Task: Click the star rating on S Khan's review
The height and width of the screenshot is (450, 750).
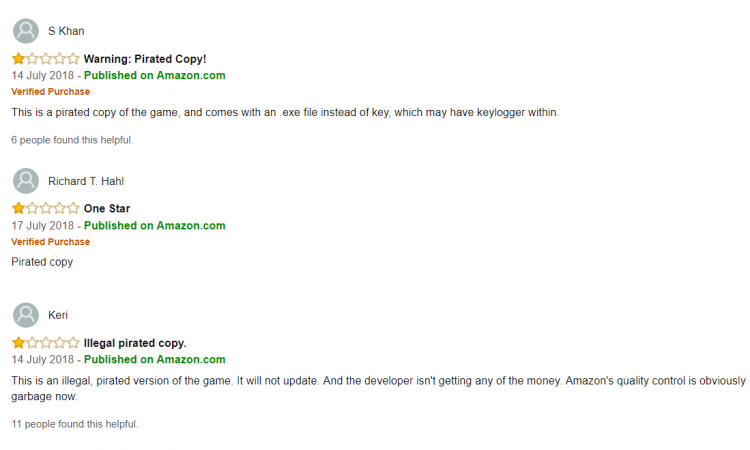Action: (x=45, y=59)
